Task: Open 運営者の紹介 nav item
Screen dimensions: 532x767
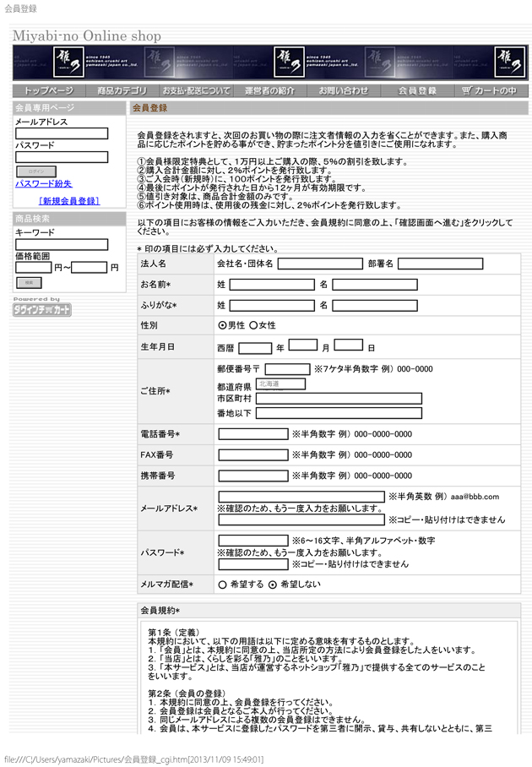Action: click(x=270, y=90)
